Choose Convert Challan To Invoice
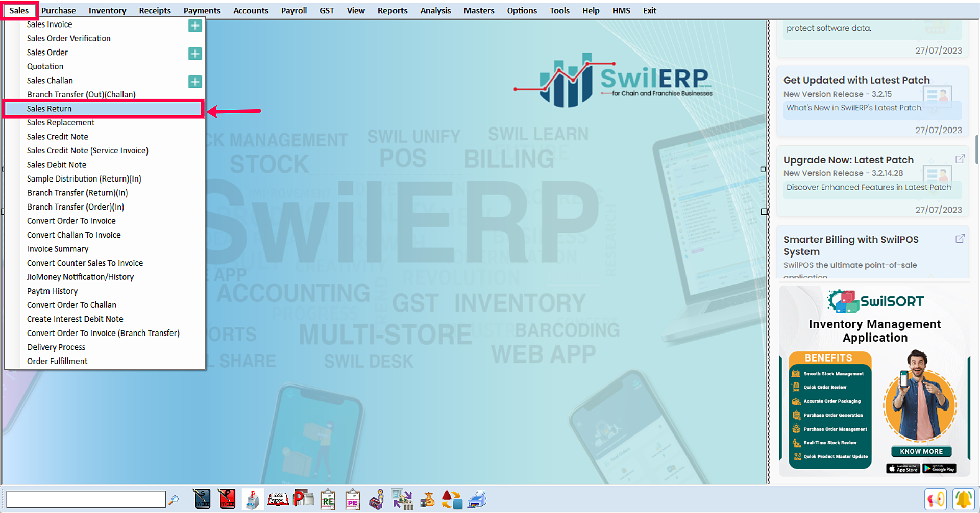The height and width of the screenshot is (513, 980). (x=105, y=235)
